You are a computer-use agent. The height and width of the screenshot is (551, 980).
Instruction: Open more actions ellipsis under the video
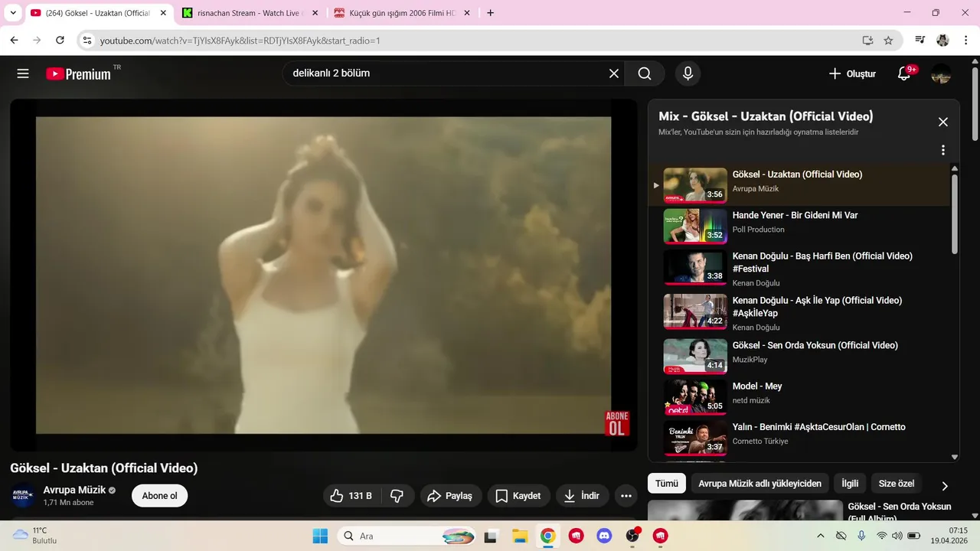(626, 496)
